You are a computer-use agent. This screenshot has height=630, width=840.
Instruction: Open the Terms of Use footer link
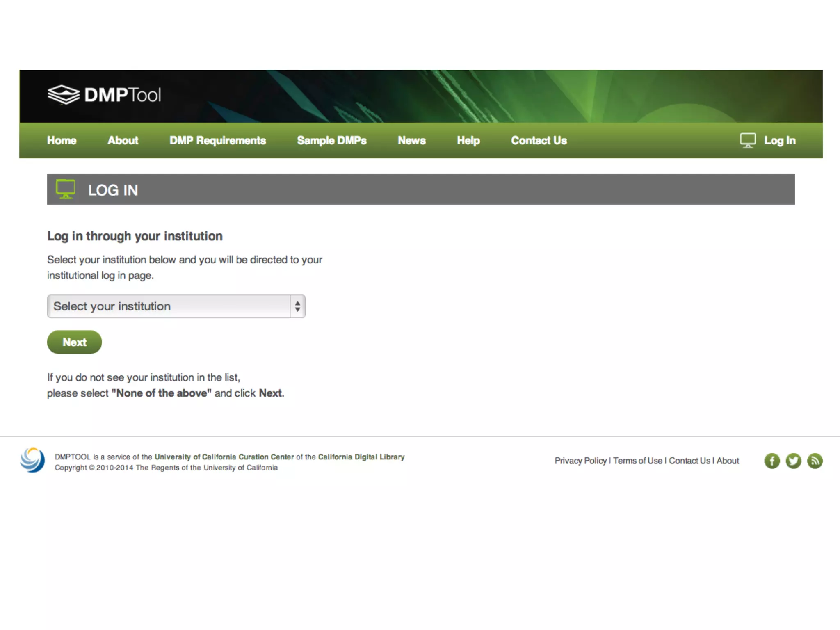(637, 461)
